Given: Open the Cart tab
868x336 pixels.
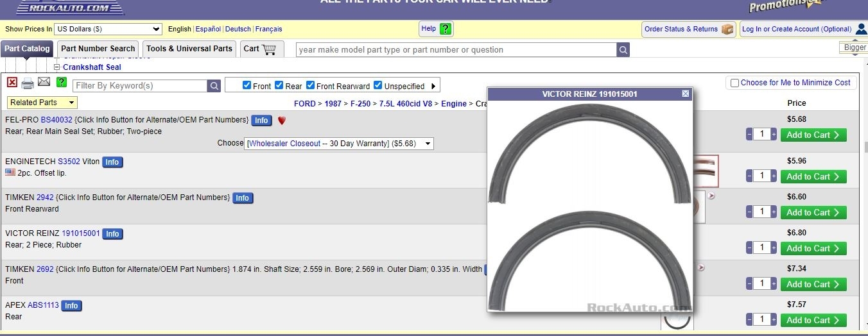Looking at the screenshot, I should (262, 49).
